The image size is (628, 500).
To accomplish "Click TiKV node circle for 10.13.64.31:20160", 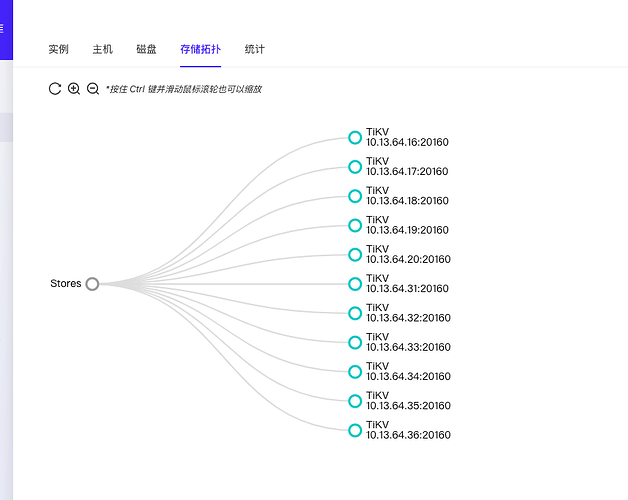I will [355, 284].
